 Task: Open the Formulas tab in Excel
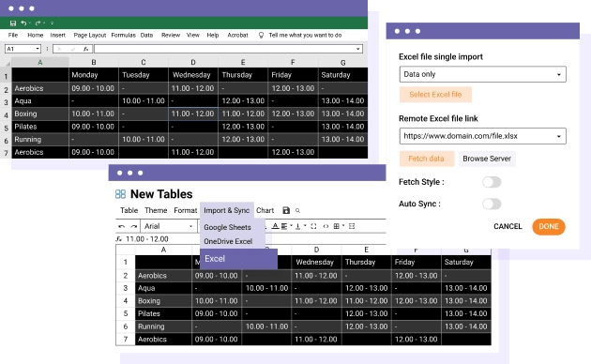pos(123,35)
